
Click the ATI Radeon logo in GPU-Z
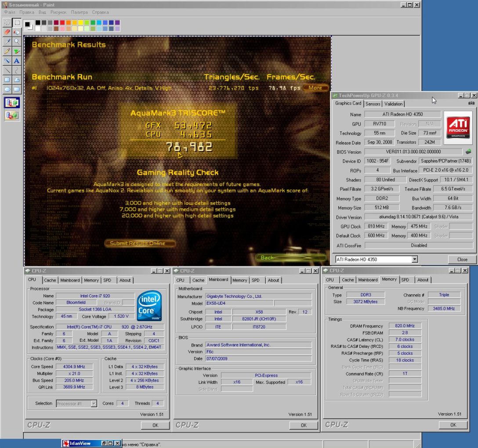(x=458, y=127)
